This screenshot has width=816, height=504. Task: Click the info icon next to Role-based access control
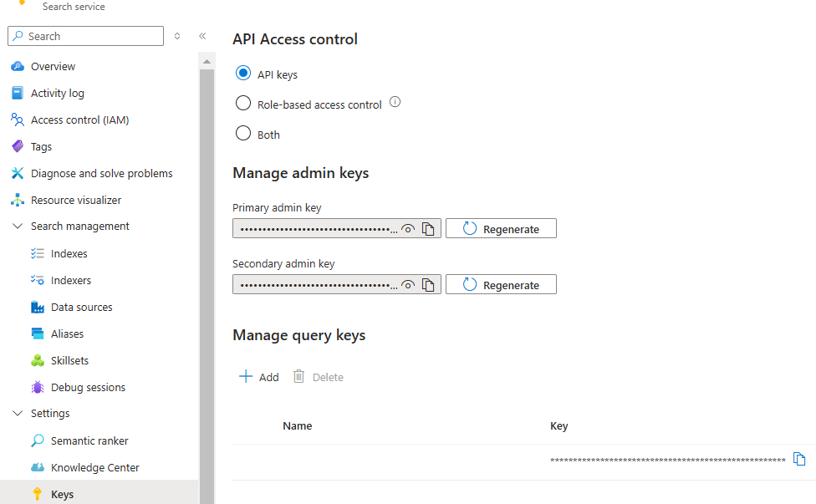coord(395,102)
